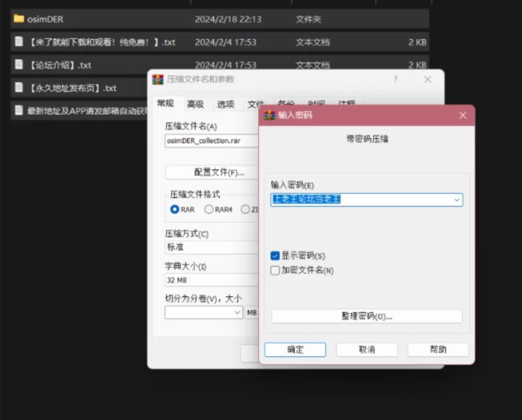Open the MB unit dropdown

coord(252,312)
